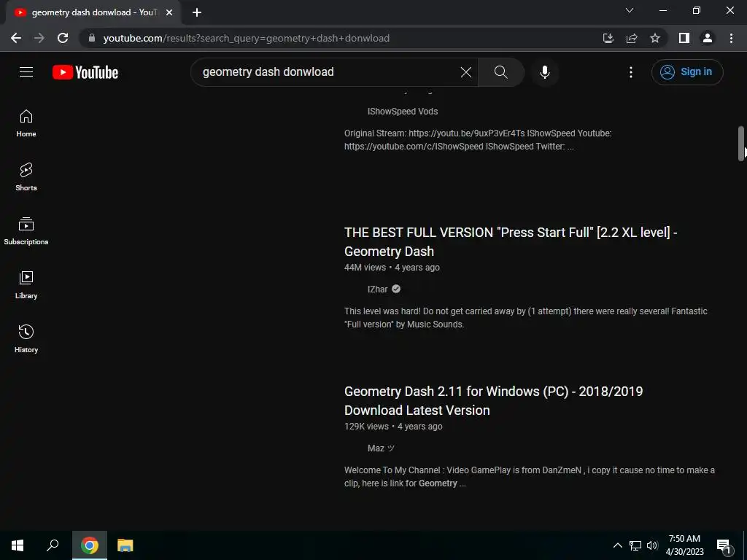
Task: Show hidden system tray icons
Action: (x=617, y=545)
